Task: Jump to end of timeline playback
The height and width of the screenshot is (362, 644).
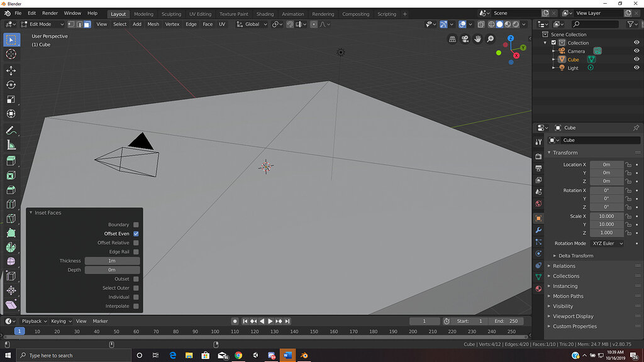Action: click(x=288, y=321)
